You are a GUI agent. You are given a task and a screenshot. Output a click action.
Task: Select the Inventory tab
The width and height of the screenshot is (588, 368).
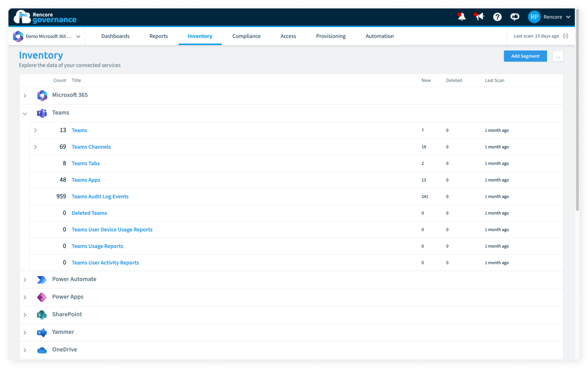200,36
